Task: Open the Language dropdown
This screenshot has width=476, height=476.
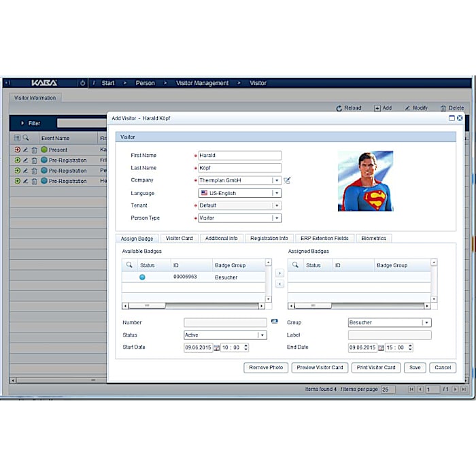Action: pos(276,193)
